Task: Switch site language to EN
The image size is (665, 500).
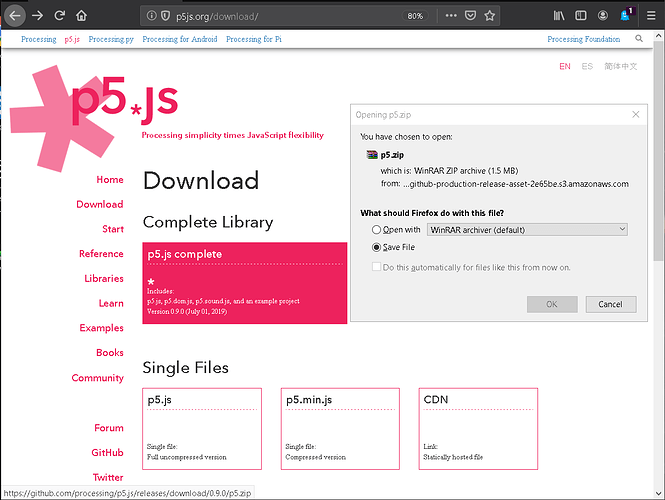Action: tap(564, 66)
